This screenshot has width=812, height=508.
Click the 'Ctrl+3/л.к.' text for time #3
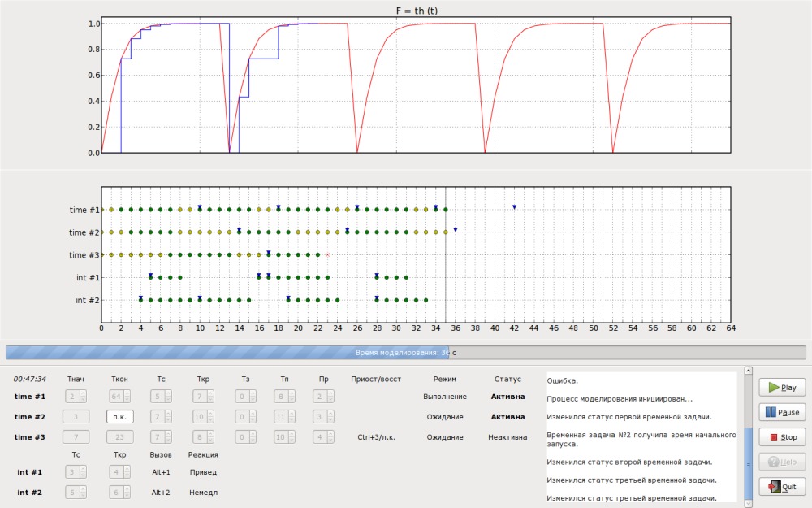tap(376, 437)
